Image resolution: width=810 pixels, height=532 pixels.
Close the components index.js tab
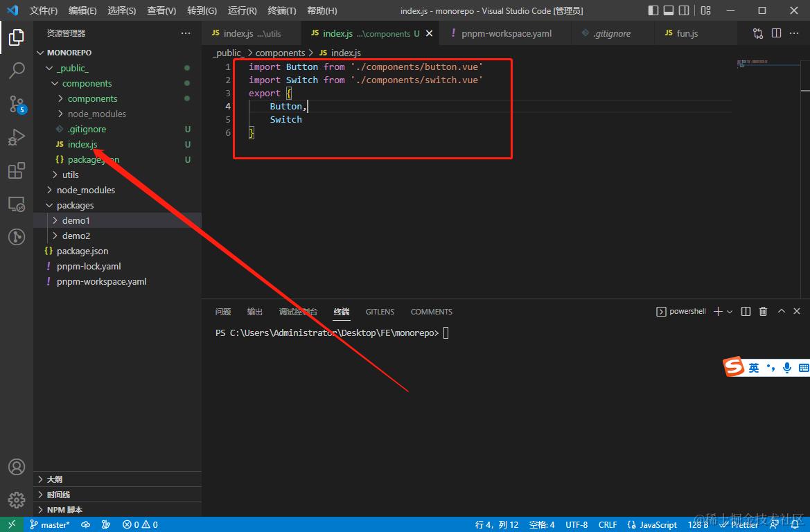[429, 33]
